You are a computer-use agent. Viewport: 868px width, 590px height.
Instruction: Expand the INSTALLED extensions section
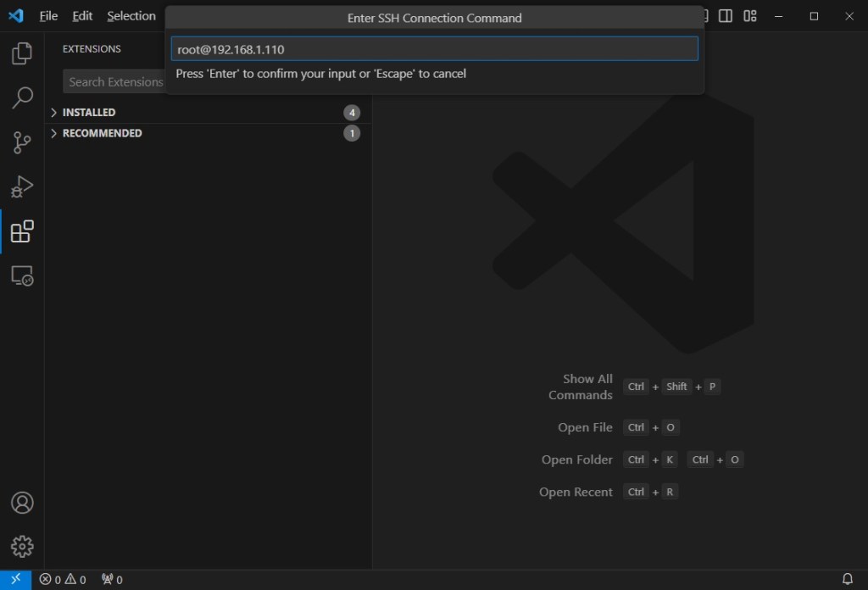[89, 113]
